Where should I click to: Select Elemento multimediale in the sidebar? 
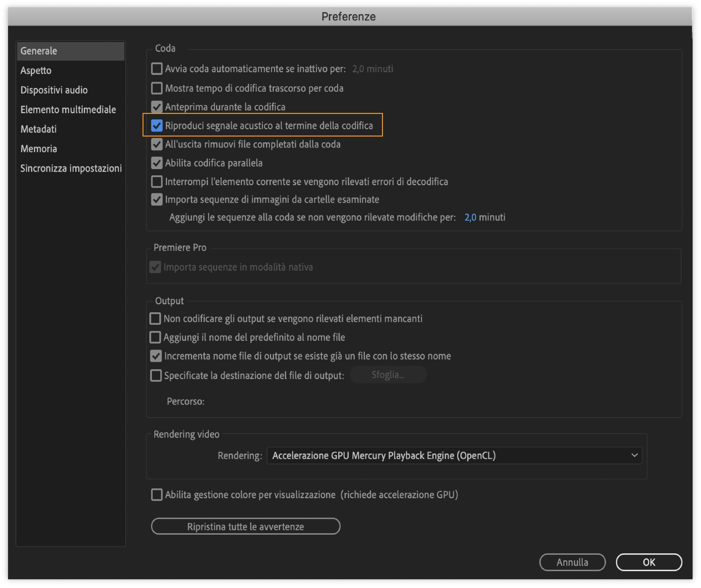pyautogui.click(x=68, y=110)
